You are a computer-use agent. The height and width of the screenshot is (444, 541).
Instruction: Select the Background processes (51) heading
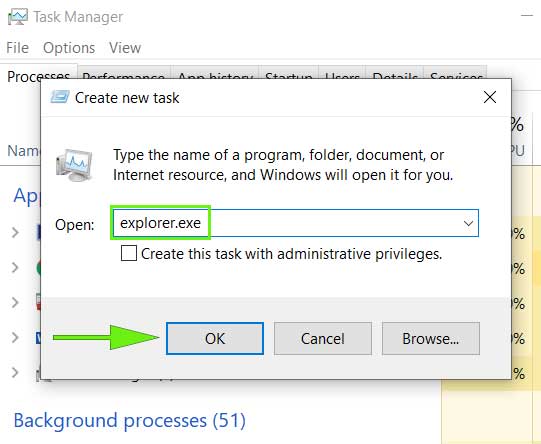point(129,421)
